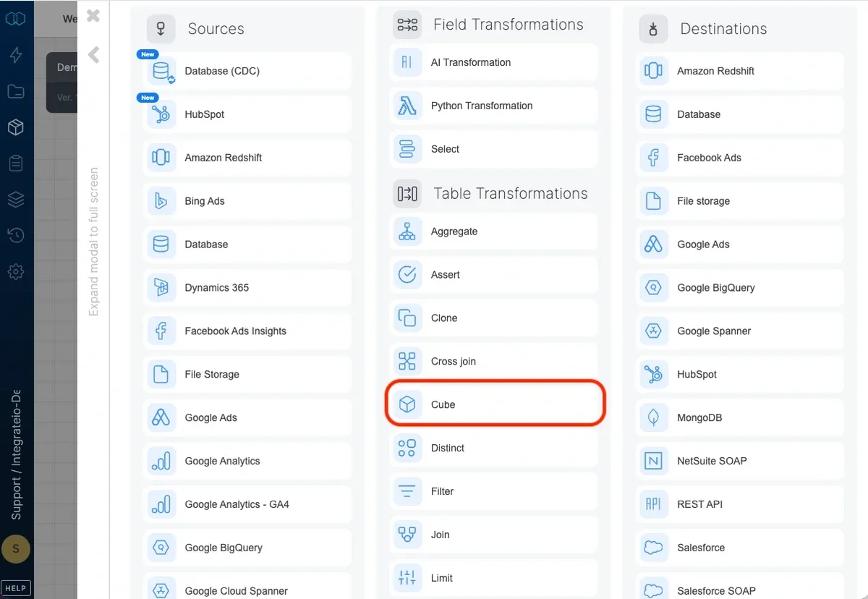The height and width of the screenshot is (599, 868).
Task: Click the HELP button
Action: [x=16, y=587]
